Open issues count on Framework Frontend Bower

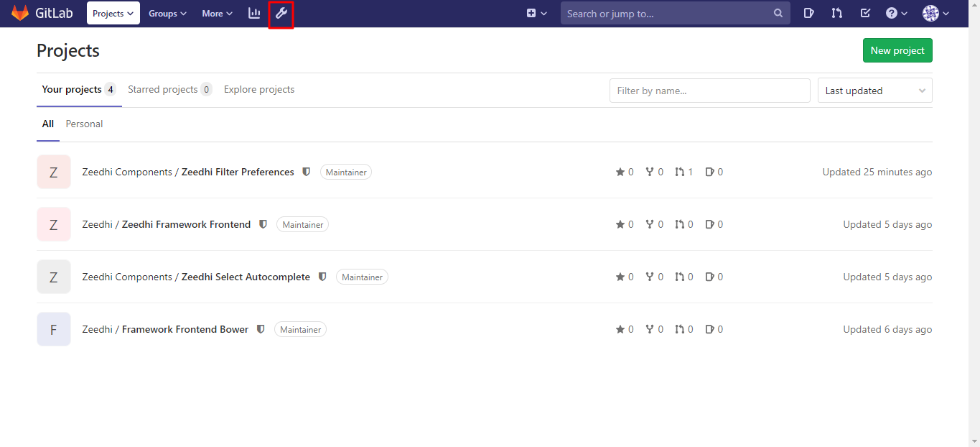pyautogui.click(x=714, y=329)
